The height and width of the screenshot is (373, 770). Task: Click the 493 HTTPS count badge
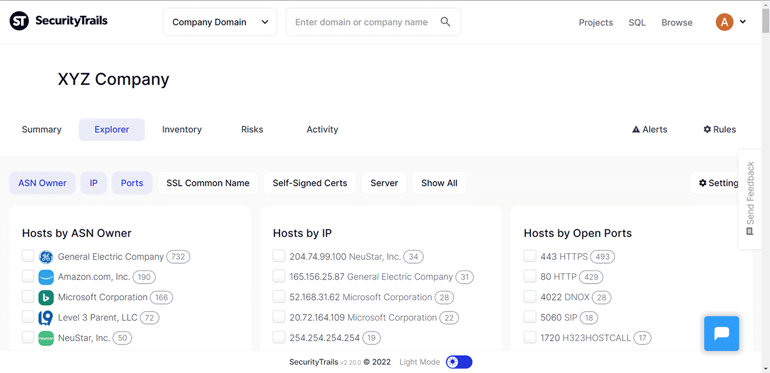pos(603,257)
